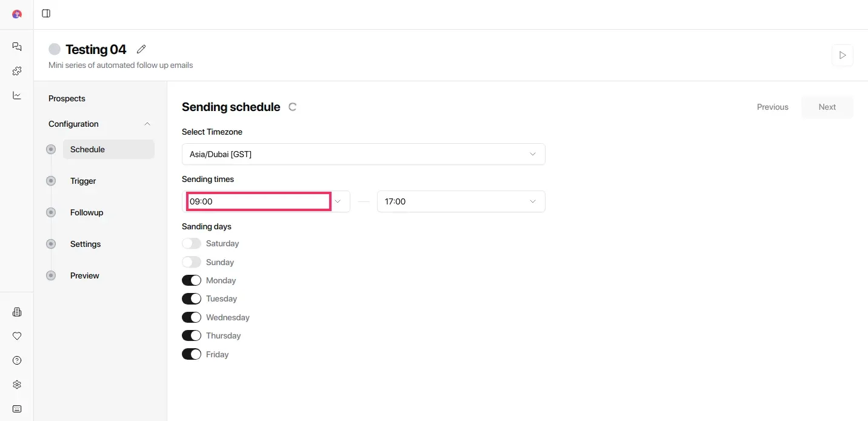
Task: Enable sending on Sunday
Action: coord(192,261)
